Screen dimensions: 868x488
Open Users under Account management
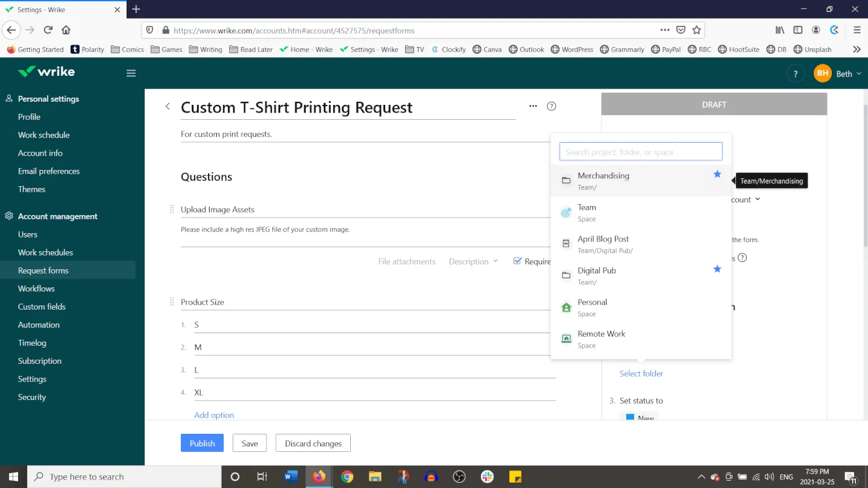click(28, 234)
